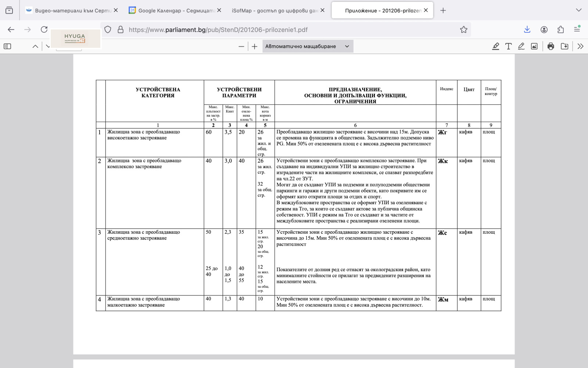Open the Firefox downloads panel
The image size is (588, 368).
[527, 30]
